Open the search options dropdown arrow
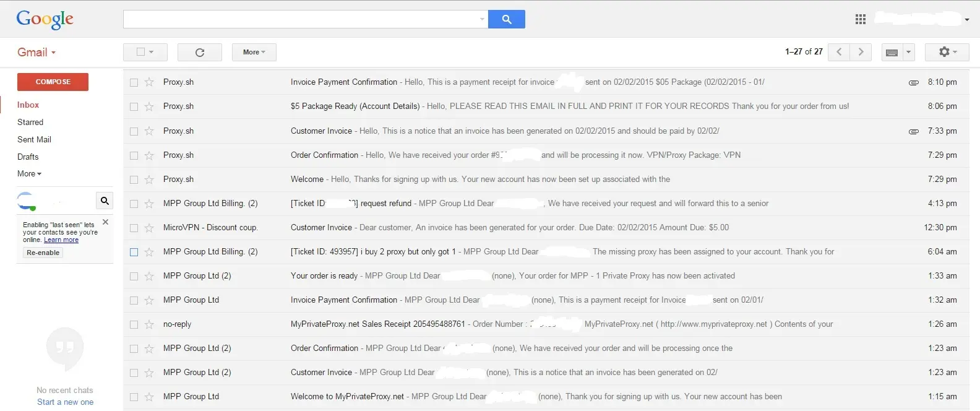The image size is (980, 411). click(x=482, y=19)
